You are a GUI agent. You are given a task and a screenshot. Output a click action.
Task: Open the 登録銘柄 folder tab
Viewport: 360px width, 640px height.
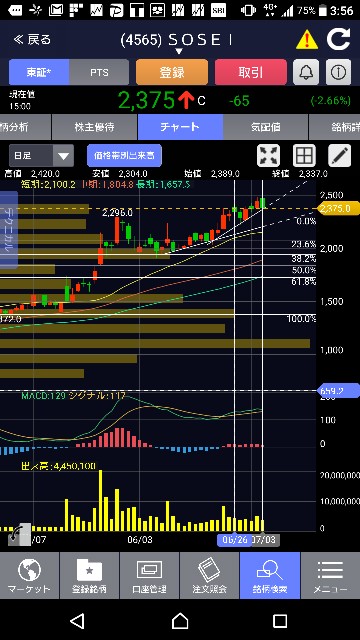click(x=89, y=576)
